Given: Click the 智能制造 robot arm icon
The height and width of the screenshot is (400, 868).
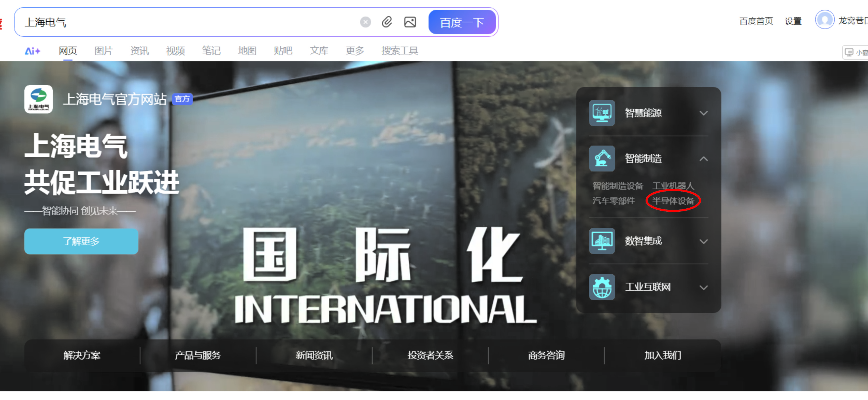Looking at the screenshot, I should [602, 158].
